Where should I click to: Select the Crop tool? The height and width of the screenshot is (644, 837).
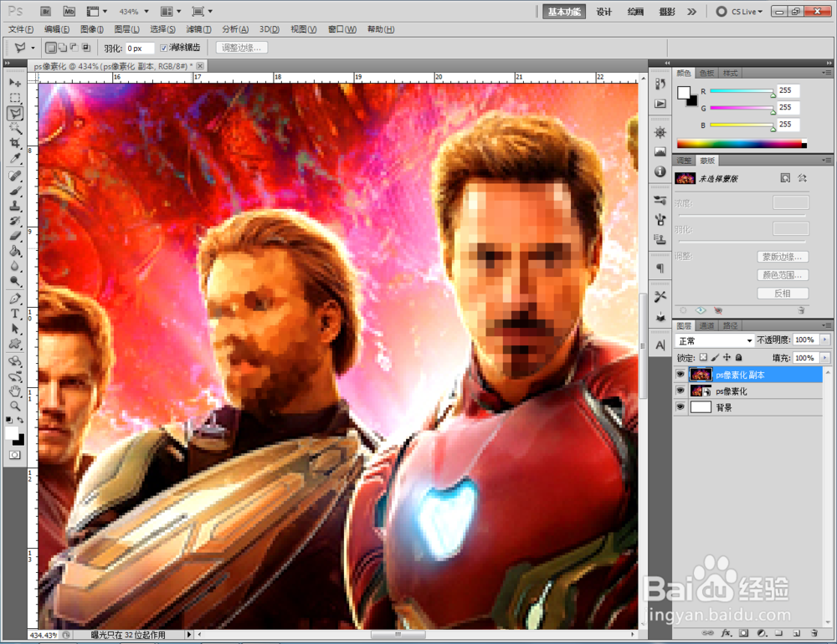click(x=15, y=143)
